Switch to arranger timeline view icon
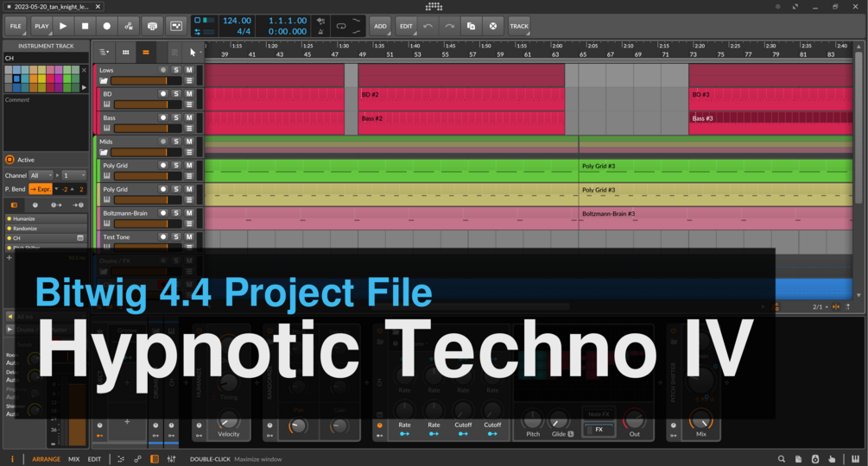Viewport: 868px width, 466px height. [146, 53]
